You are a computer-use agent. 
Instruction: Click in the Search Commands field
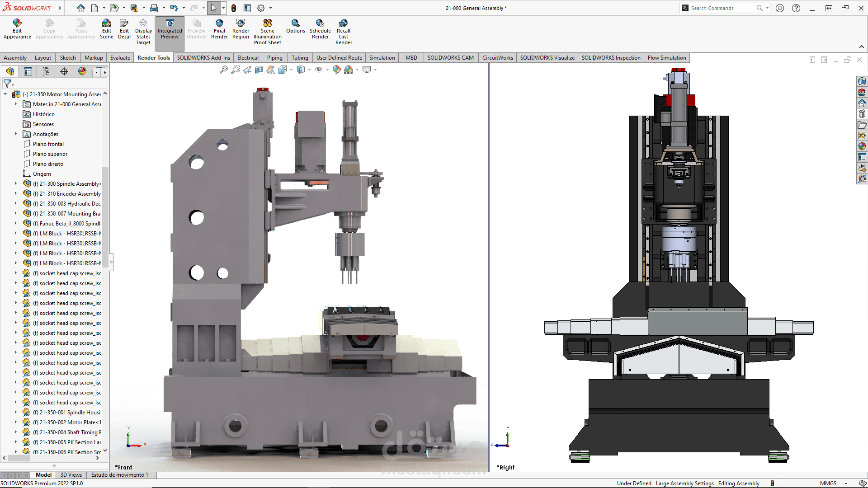pyautogui.click(x=722, y=8)
